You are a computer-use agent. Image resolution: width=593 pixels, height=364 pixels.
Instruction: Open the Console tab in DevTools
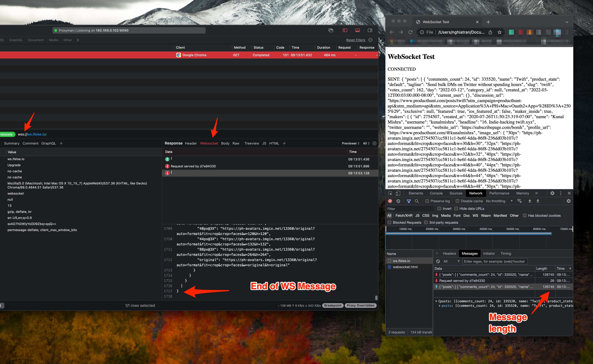tap(436, 193)
